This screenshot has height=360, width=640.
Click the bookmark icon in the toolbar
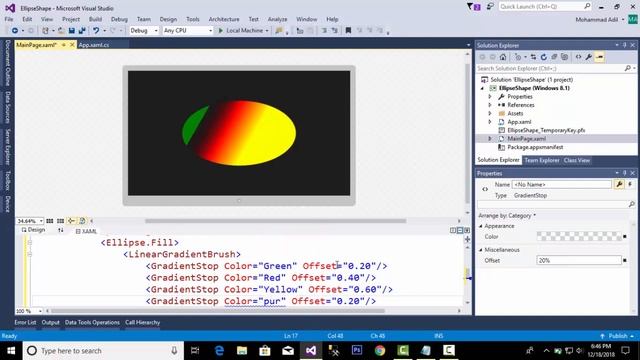point(348,31)
